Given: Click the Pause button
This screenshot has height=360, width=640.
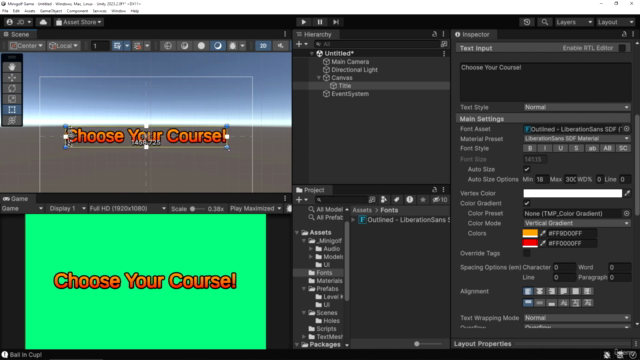Looking at the screenshot, I should point(320,22).
